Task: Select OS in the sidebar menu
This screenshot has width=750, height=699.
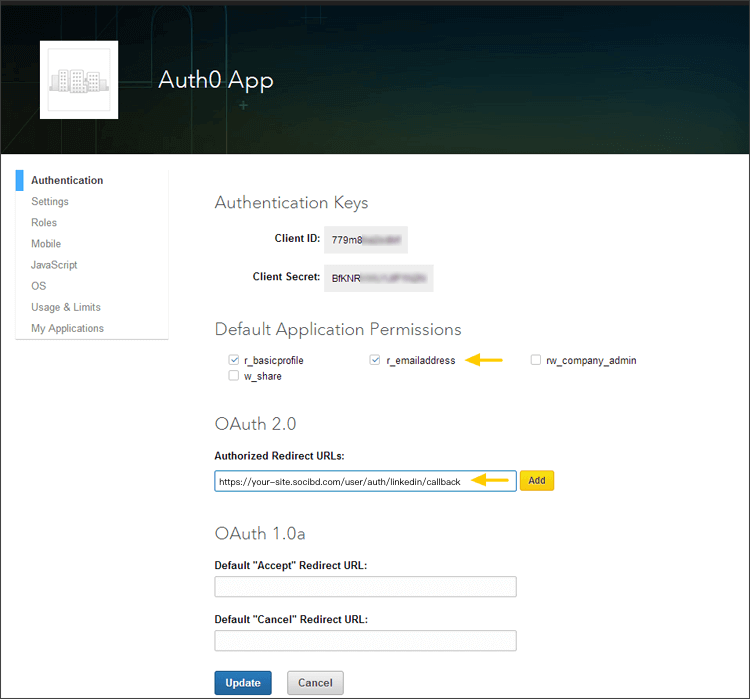Action: click(39, 286)
